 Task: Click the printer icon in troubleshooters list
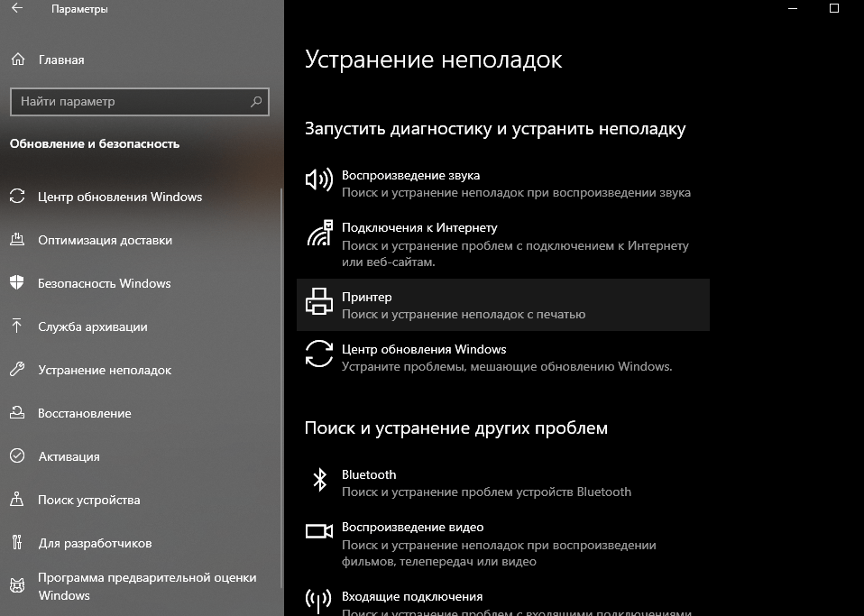point(318,301)
